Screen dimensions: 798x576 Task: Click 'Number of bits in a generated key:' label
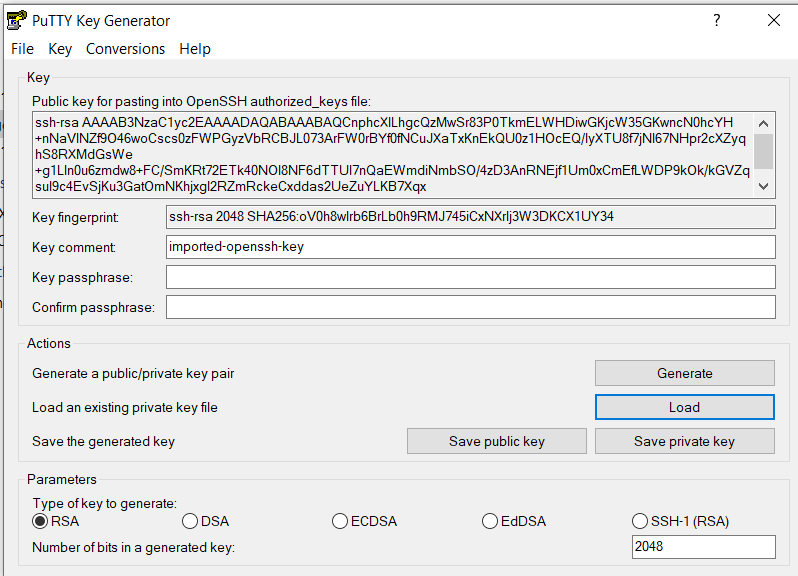133,548
